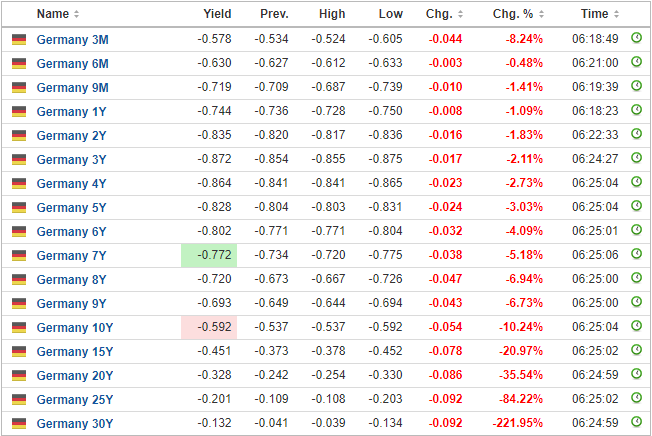Click the pink highlighted -0.592 yield cell
The height and width of the screenshot is (436, 652).
tap(209, 328)
